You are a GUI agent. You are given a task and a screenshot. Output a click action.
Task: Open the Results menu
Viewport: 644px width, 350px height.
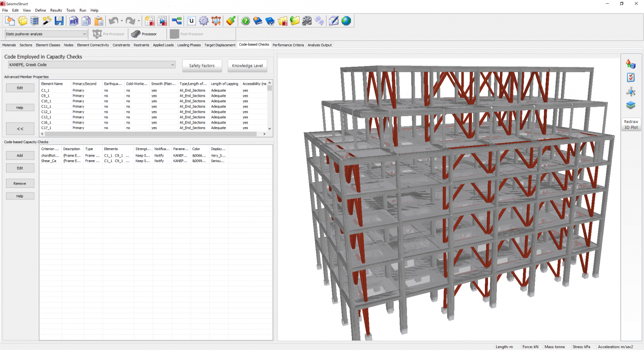(56, 10)
